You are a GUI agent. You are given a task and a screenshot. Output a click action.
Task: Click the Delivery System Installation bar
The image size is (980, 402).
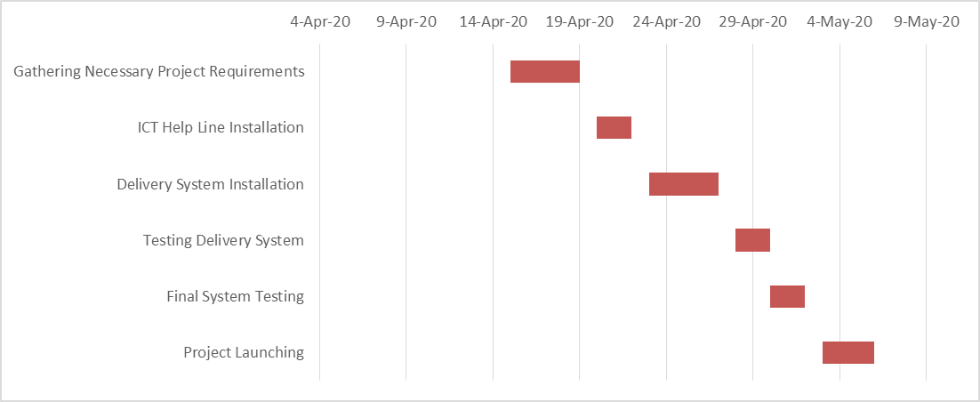[x=683, y=184]
